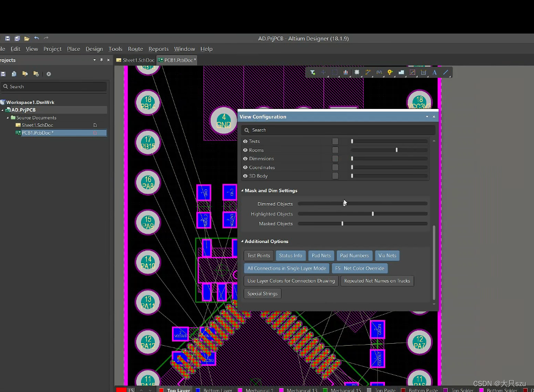
Task: Click the Move/snap crosshair tool icon
Action: [x=323, y=72]
